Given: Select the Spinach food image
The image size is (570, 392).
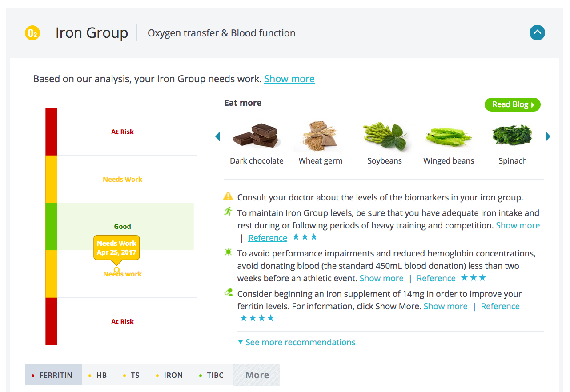Looking at the screenshot, I should (x=512, y=136).
